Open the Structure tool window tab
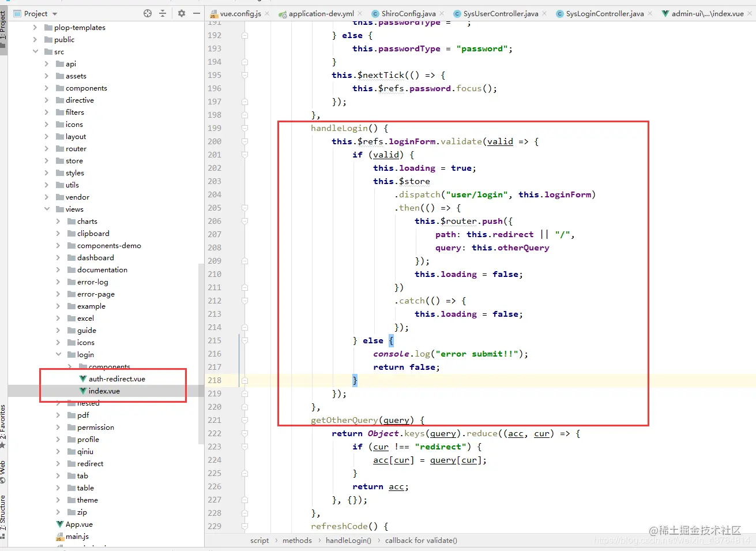756x551 pixels. pyautogui.click(x=3, y=516)
